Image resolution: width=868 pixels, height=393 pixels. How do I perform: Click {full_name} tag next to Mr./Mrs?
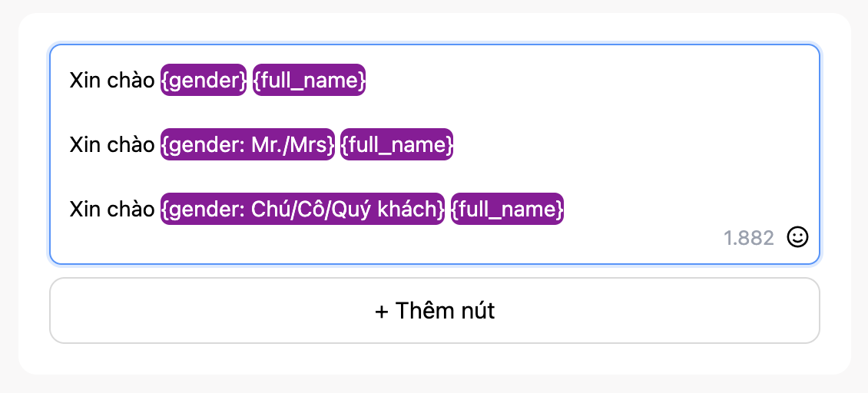pyautogui.click(x=396, y=145)
